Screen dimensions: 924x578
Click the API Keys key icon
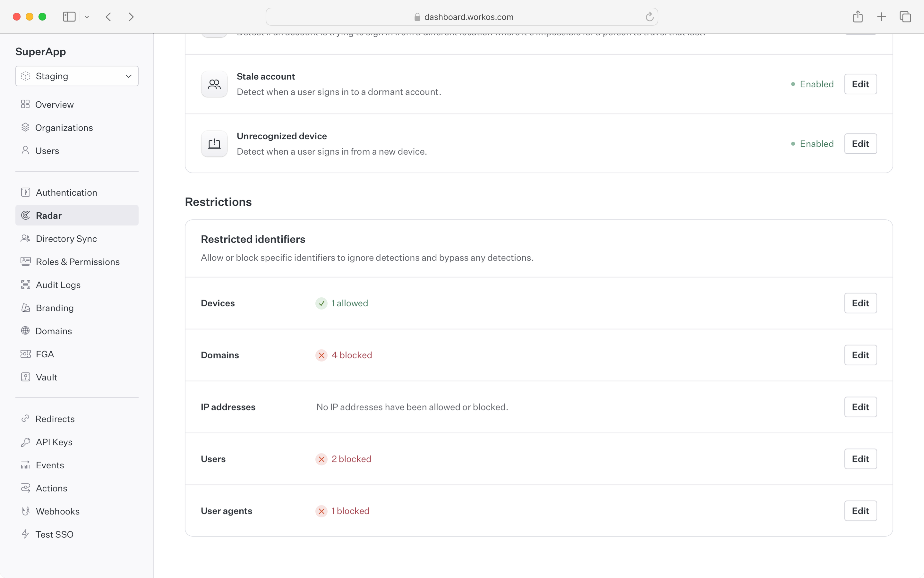[26, 442]
